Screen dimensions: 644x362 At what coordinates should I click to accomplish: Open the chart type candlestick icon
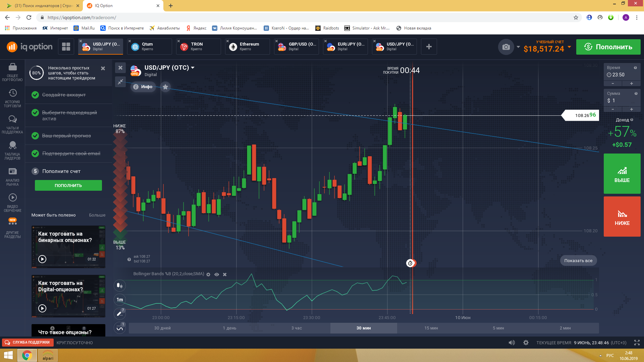pyautogui.click(x=120, y=286)
